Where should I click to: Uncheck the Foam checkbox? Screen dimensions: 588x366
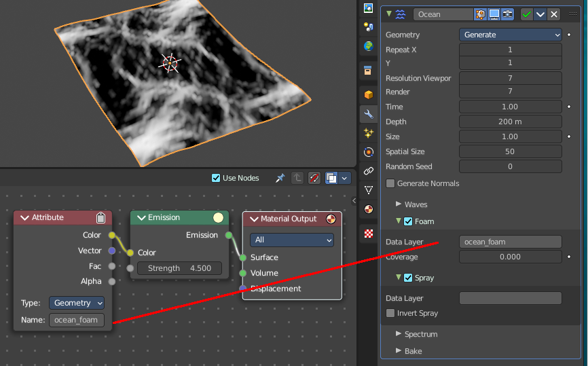(x=408, y=221)
